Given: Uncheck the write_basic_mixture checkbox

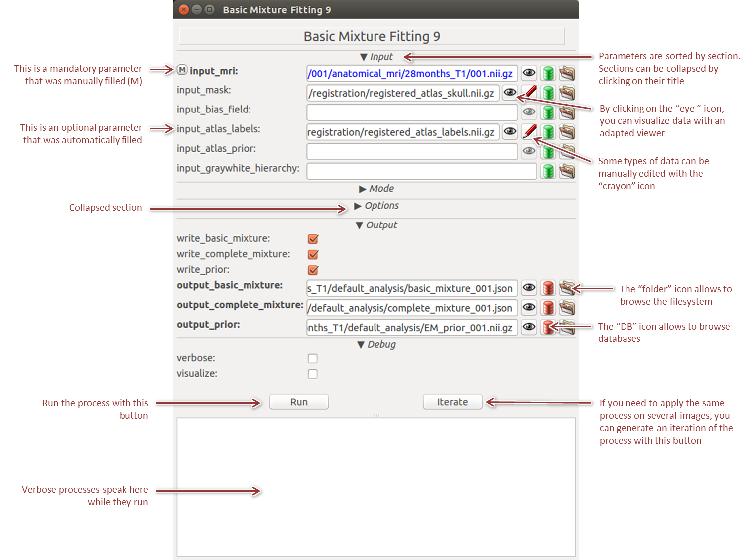Looking at the screenshot, I should [x=313, y=239].
